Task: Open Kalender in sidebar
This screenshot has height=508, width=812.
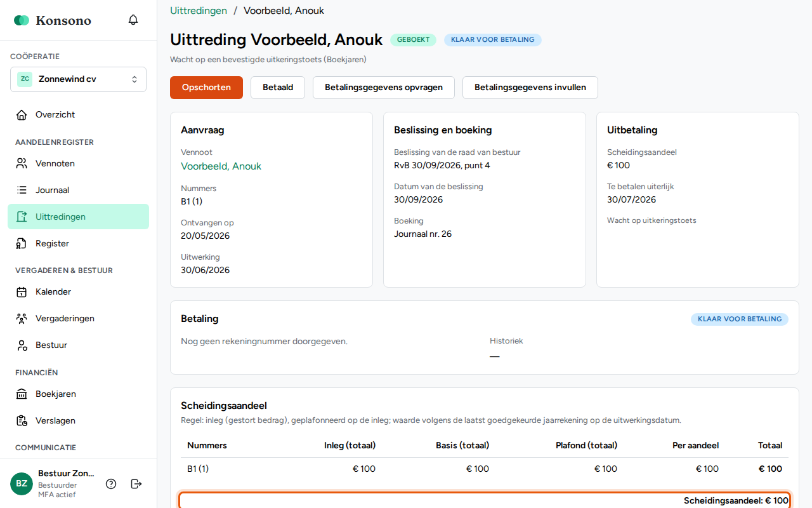Action: [78, 292]
